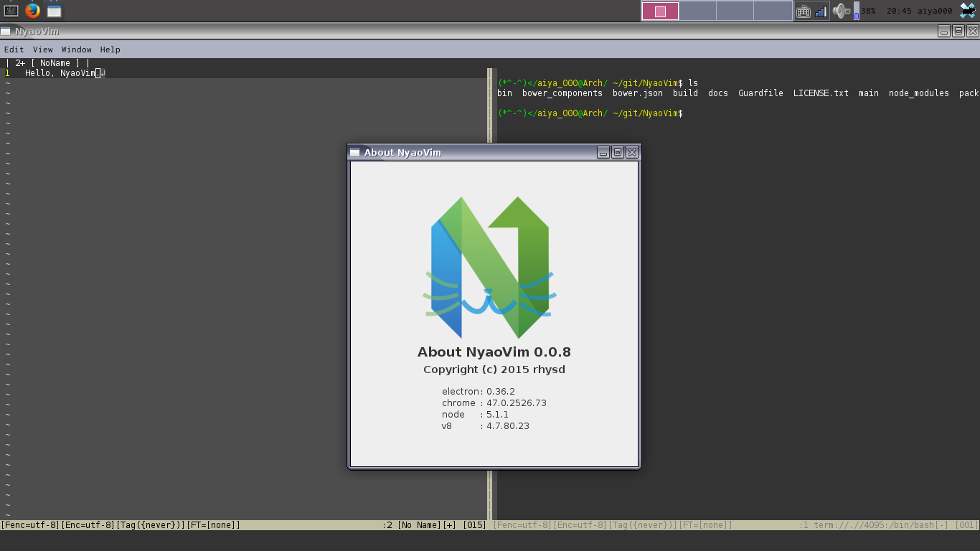
Task: Close the main NyaoVim window
Action: (973, 31)
